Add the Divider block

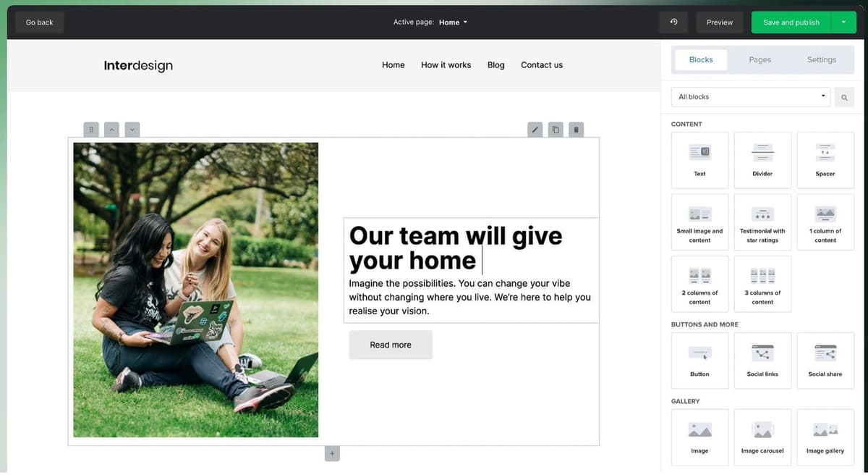(x=762, y=160)
